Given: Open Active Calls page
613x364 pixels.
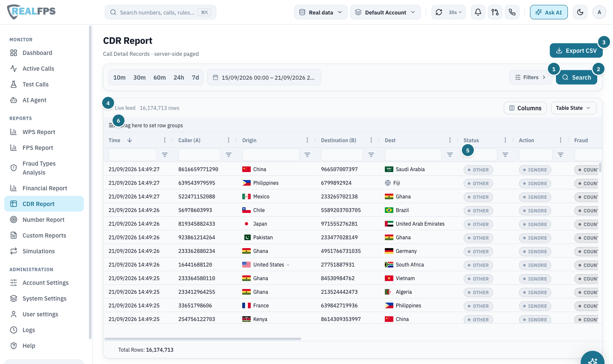Looking at the screenshot, I should pos(44,69).
